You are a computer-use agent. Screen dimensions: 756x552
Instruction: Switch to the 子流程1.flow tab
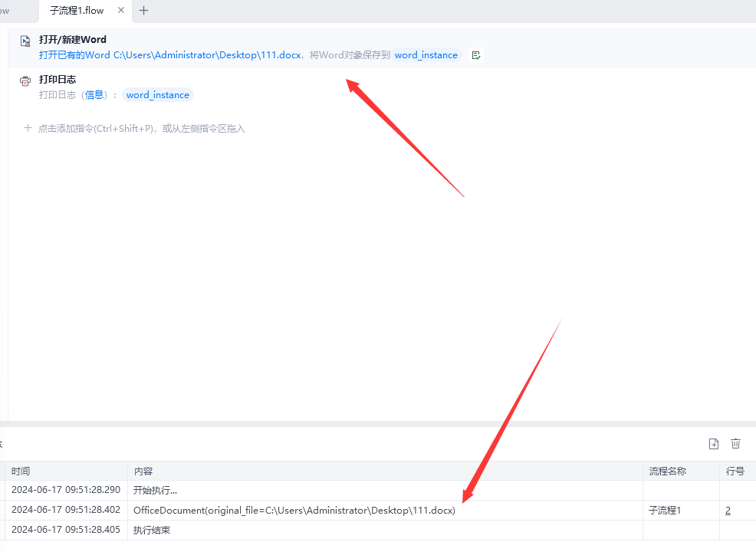tap(77, 11)
